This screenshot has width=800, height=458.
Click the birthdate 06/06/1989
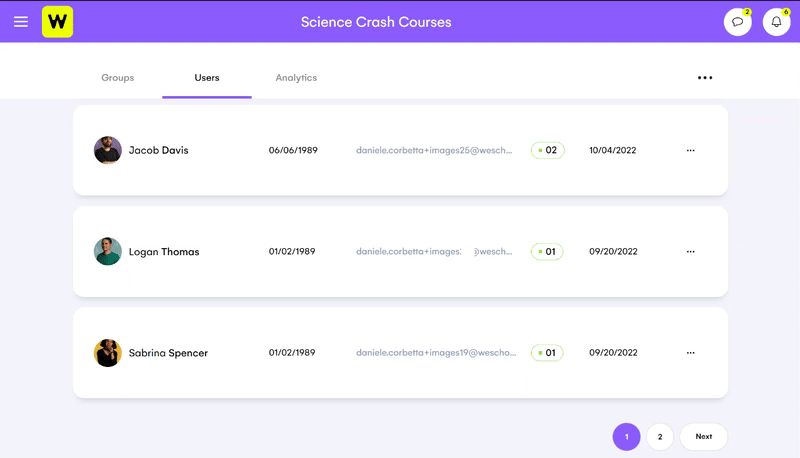click(293, 150)
